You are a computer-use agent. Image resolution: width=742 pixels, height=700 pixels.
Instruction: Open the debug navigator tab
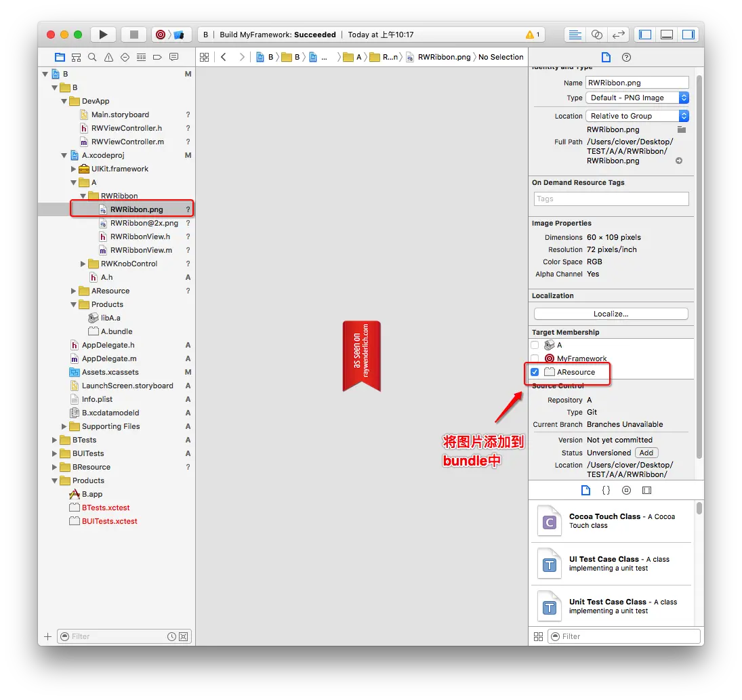[x=141, y=58]
